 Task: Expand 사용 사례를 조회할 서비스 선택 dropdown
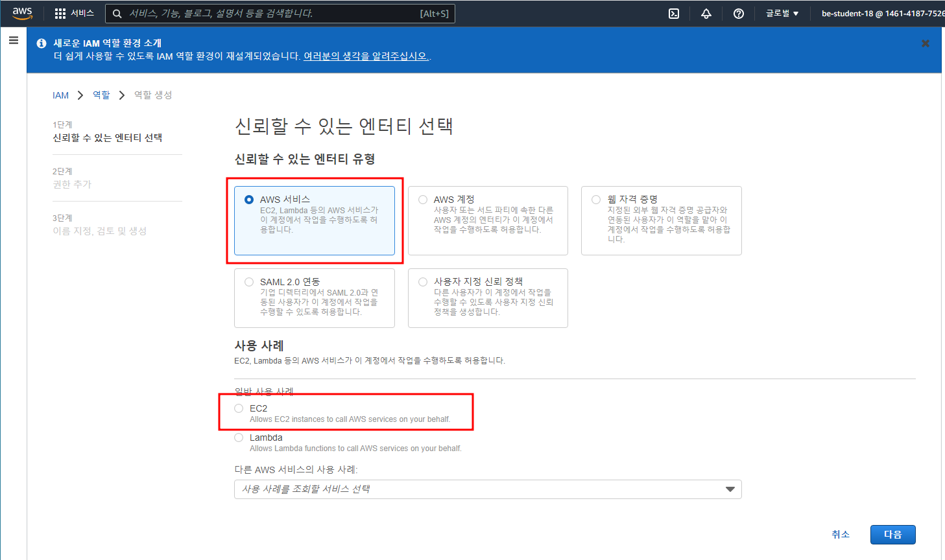pyautogui.click(x=488, y=489)
